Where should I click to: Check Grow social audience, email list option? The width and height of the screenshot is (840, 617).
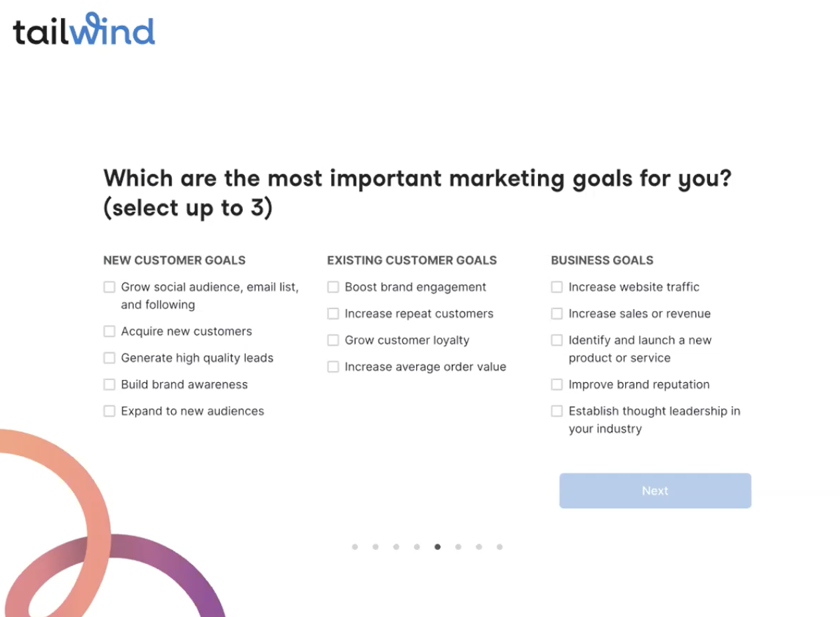pos(109,287)
